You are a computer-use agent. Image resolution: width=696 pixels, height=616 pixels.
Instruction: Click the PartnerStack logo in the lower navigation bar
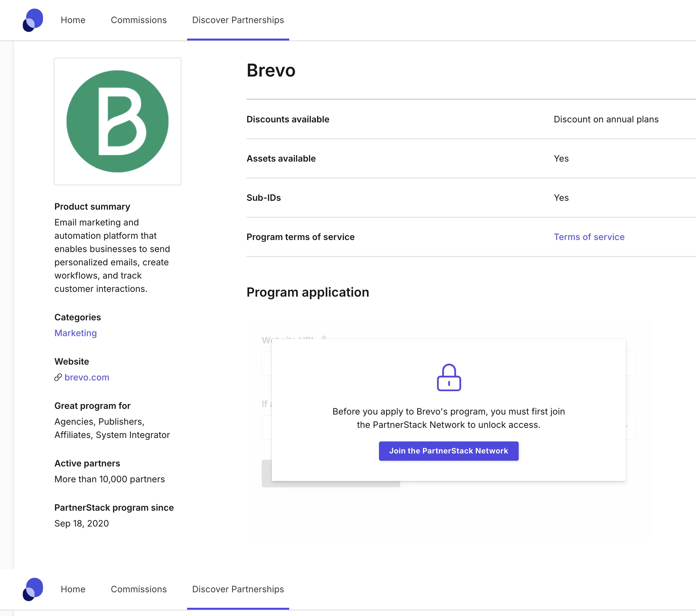tap(33, 589)
